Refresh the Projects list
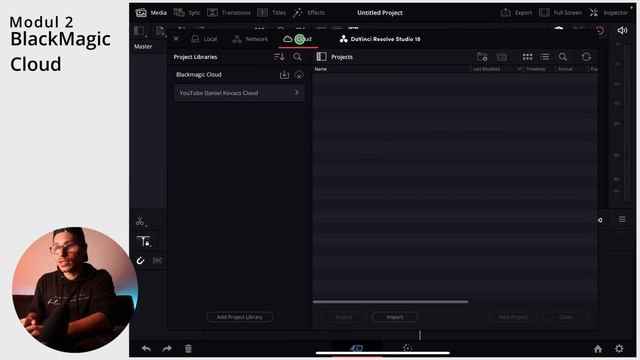 point(586,57)
